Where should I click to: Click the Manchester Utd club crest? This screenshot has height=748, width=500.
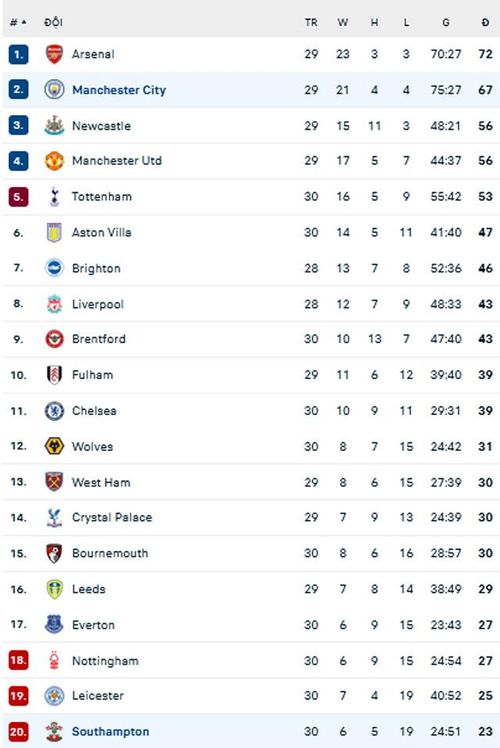54,161
